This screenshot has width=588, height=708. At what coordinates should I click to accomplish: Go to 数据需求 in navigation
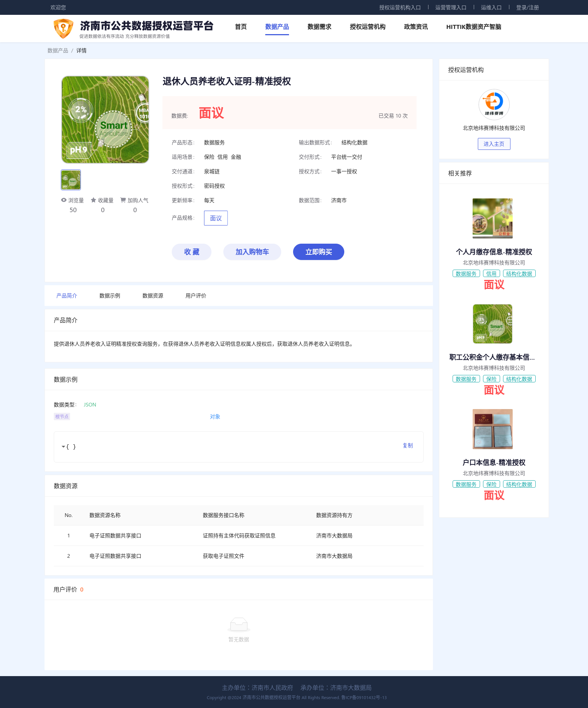[319, 27]
